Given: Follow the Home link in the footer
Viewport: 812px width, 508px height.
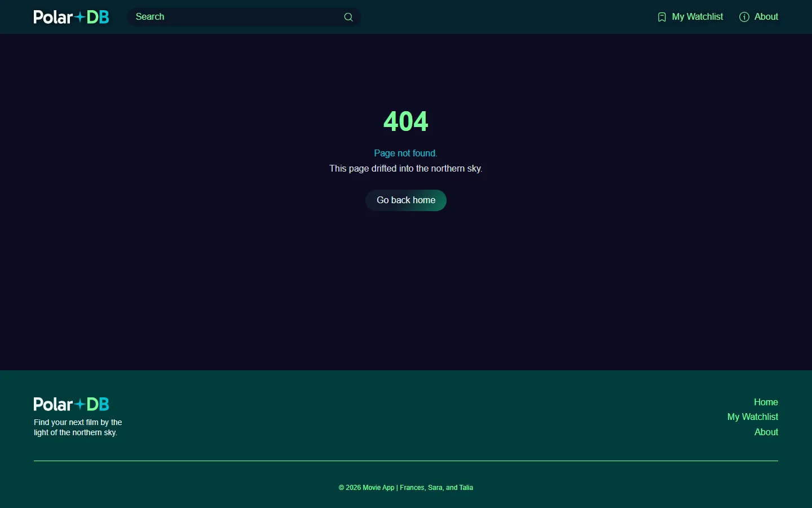Looking at the screenshot, I should 766,402.
